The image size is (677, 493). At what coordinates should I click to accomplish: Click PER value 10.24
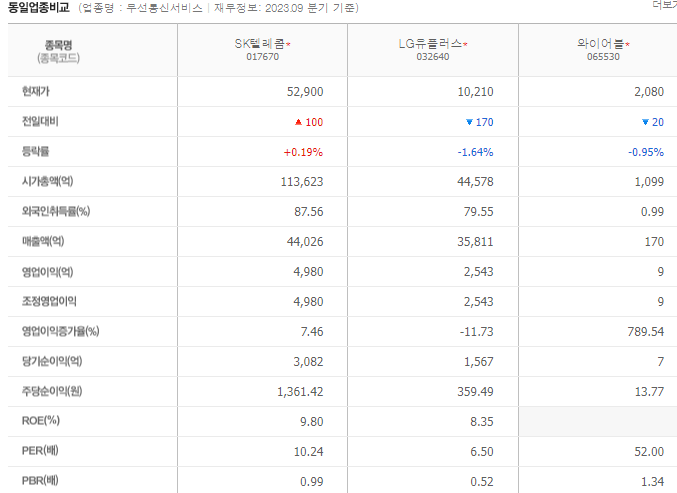[x=308, y=452]
